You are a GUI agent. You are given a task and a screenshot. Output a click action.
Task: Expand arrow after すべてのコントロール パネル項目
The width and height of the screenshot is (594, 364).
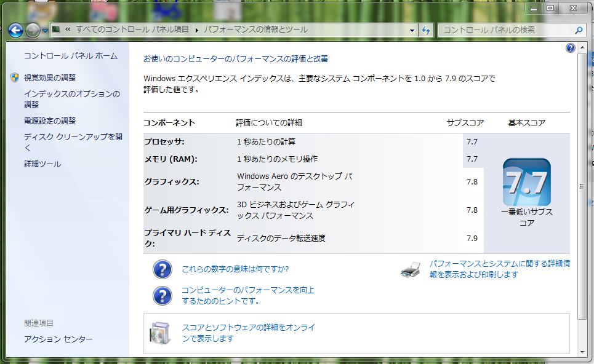click(x=196, y=30)
